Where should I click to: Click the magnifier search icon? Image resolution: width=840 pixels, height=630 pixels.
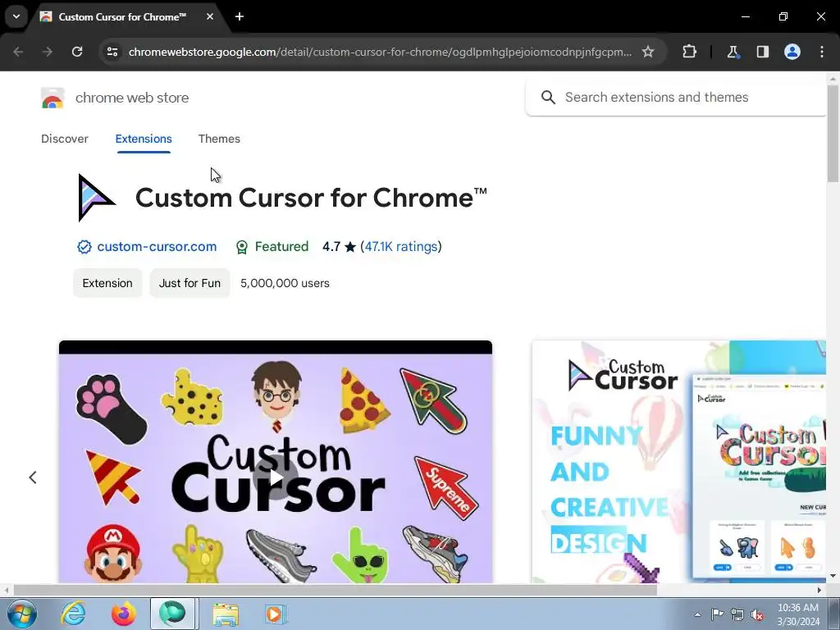click(x=548, y=98)
